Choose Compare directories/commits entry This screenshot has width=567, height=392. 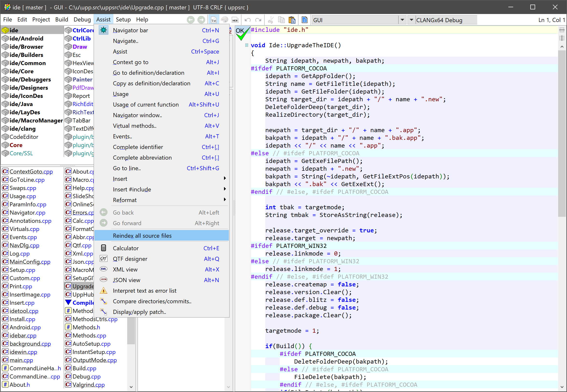pyautogui.click(x=152, y=301)
